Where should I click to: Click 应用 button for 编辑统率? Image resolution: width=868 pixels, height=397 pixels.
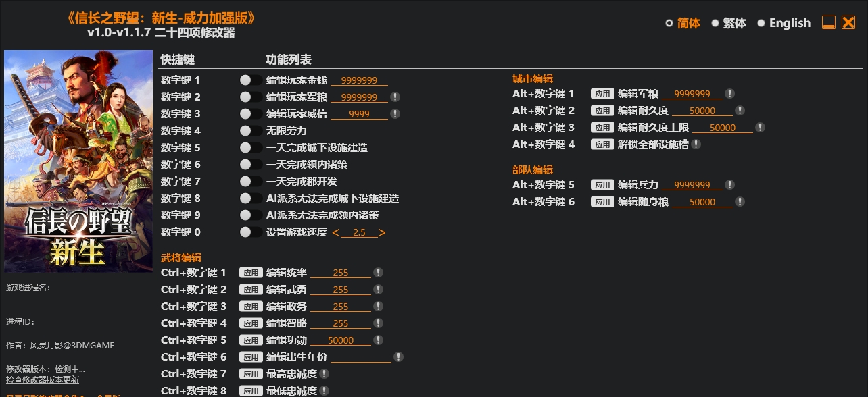point(251,273)
